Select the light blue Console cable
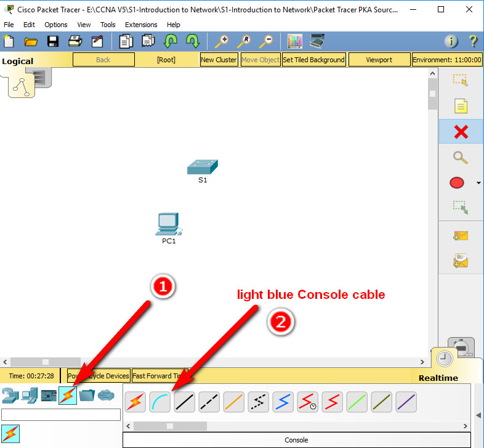 point(159,402)
